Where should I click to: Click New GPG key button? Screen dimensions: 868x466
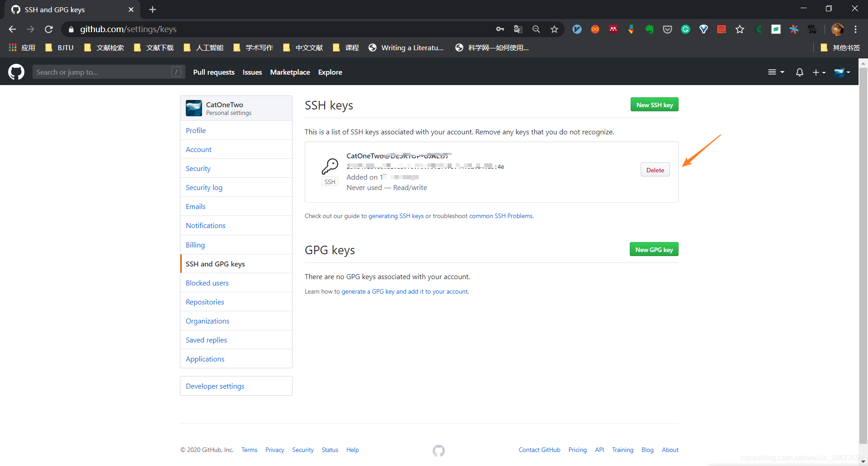[654, 249]
